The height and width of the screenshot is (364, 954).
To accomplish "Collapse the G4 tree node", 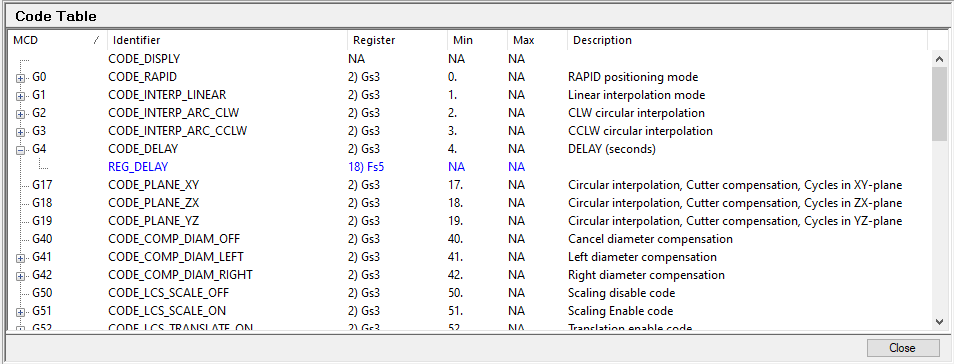I will click(x=20, y=150).
